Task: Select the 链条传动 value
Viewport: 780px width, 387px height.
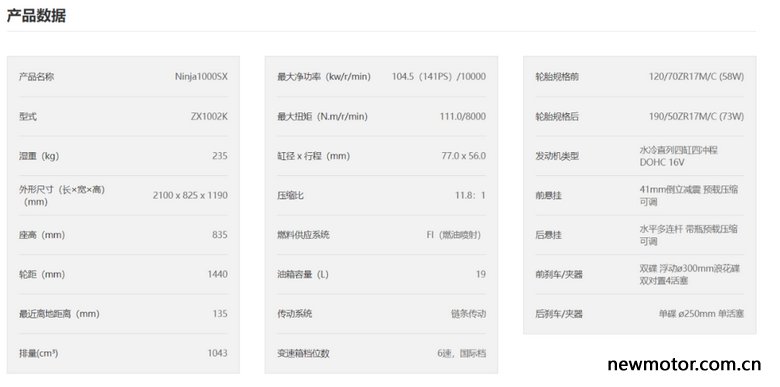Action: (468, 314)
